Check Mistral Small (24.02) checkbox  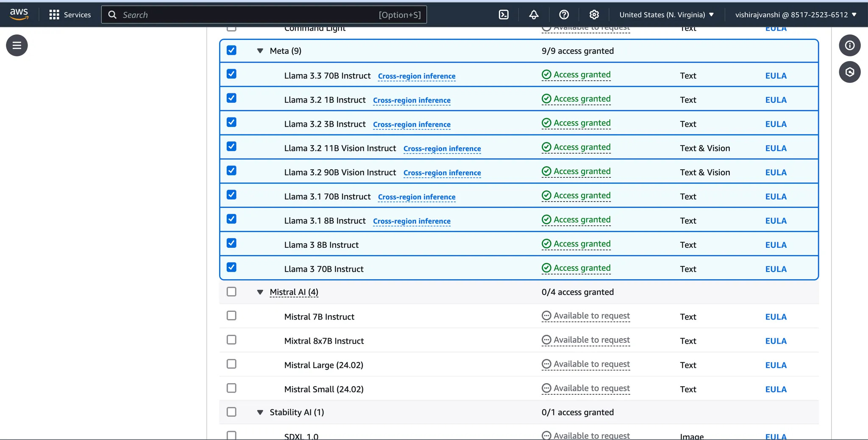coord(231,388)
